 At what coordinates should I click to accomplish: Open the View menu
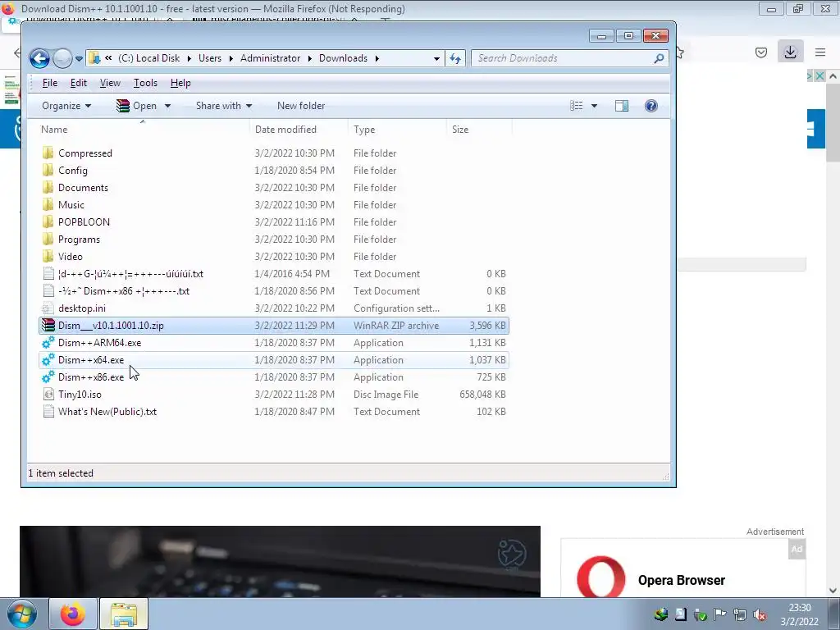pos(110,83)
